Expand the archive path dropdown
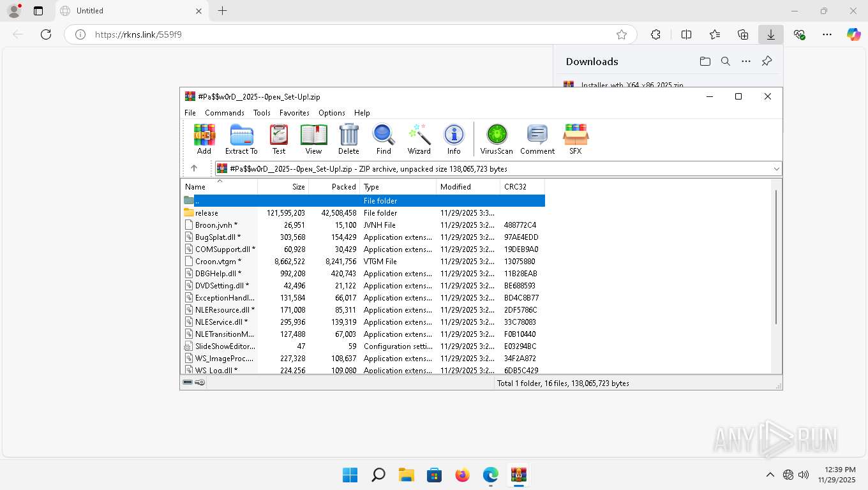 click(777, 168)
